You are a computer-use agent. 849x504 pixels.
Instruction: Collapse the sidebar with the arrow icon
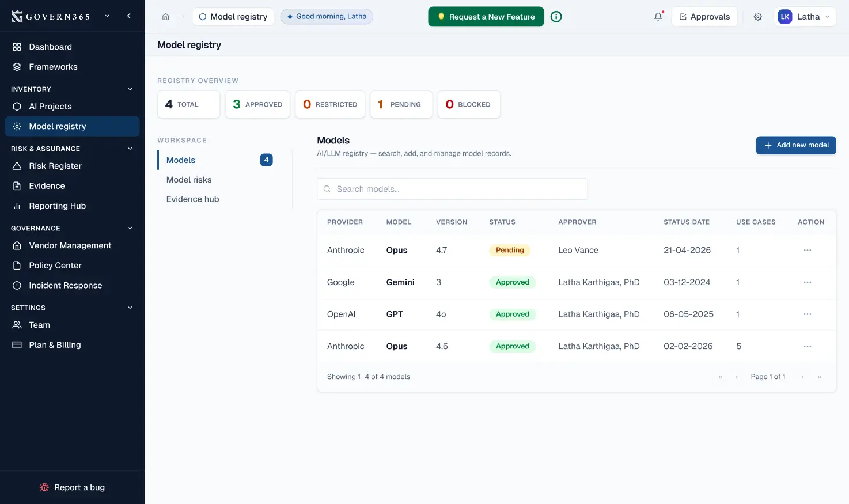tap(129, 16)
